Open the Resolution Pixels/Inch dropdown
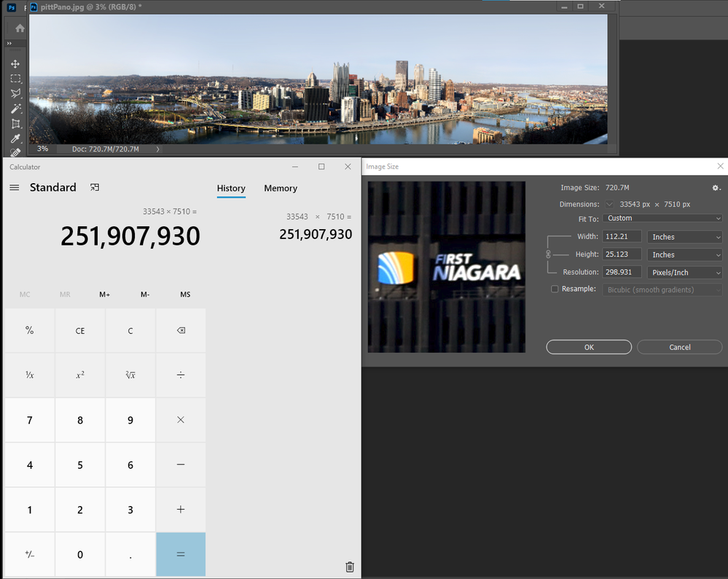Viewport: 728px width, 579px height. 685,272
